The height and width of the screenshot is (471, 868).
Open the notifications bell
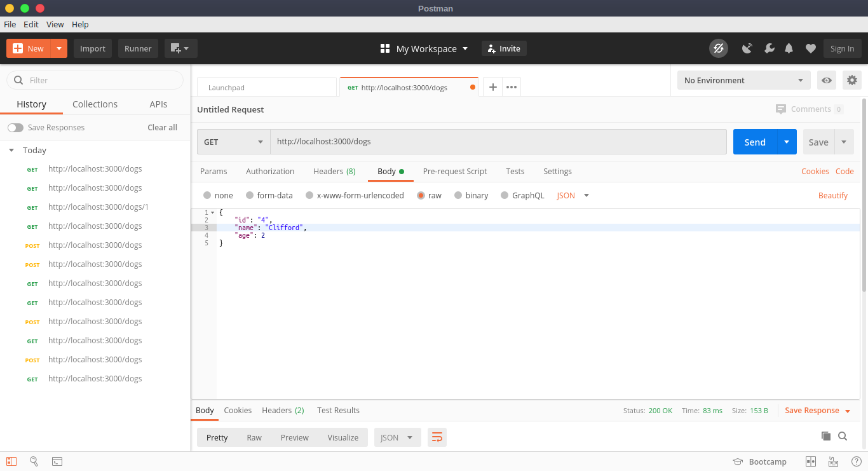tap(789, 48)
